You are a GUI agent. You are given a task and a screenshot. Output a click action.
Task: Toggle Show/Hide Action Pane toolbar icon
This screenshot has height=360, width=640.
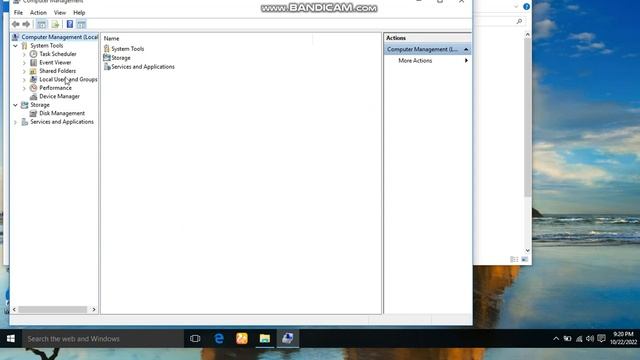[x=81, y=24]
